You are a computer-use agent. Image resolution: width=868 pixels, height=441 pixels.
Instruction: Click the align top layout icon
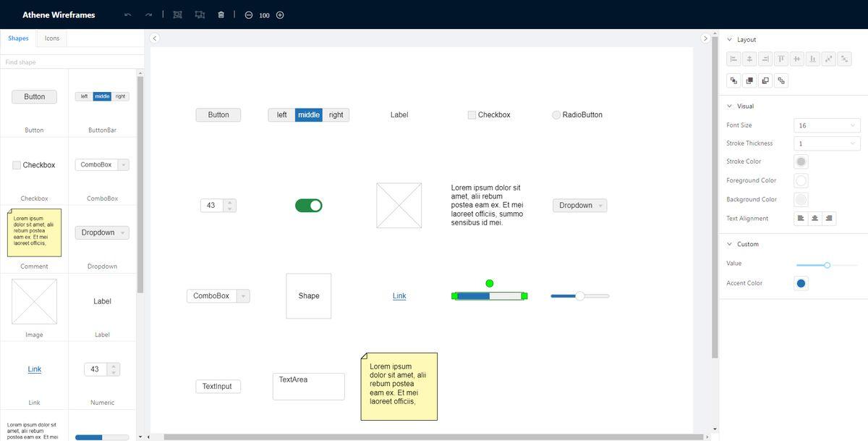pos(781,59)
